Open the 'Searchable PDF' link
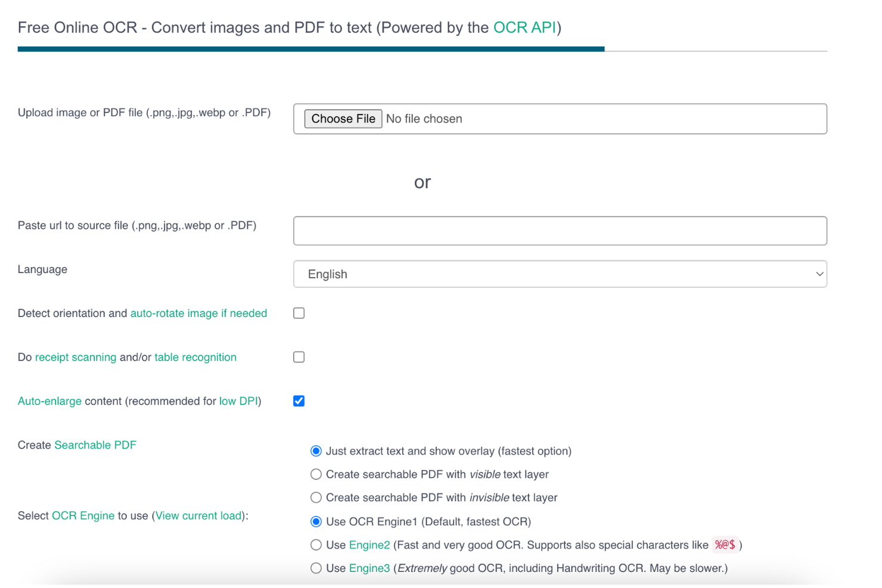This screenshot has height=588, width=882. 95,444
